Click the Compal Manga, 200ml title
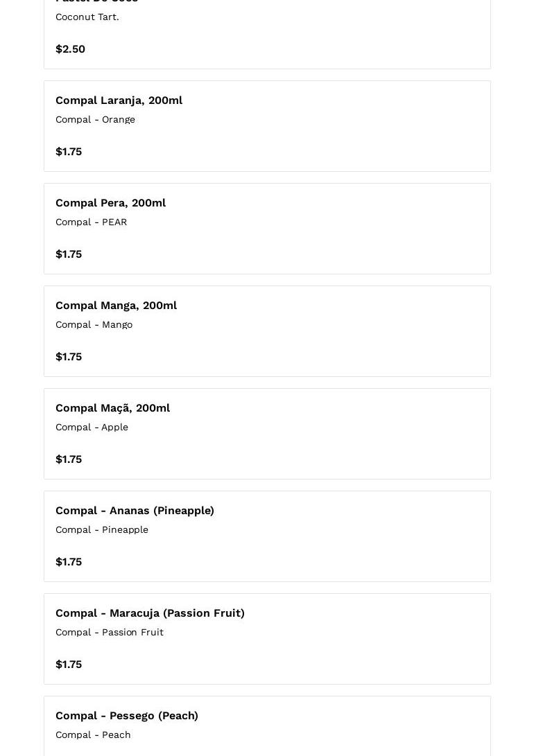The image size is (534, 756). (116, 306)
